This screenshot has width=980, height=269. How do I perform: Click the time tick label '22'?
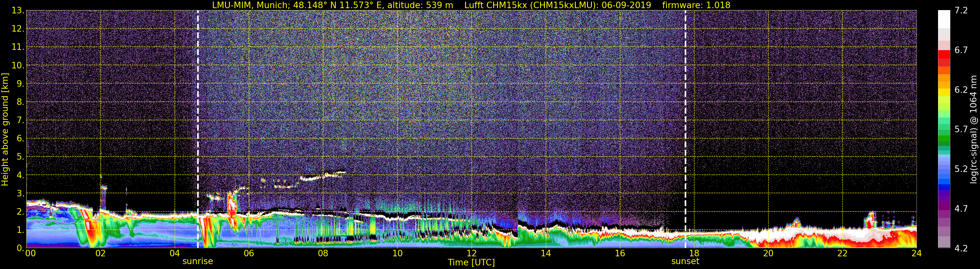point(842,253)
